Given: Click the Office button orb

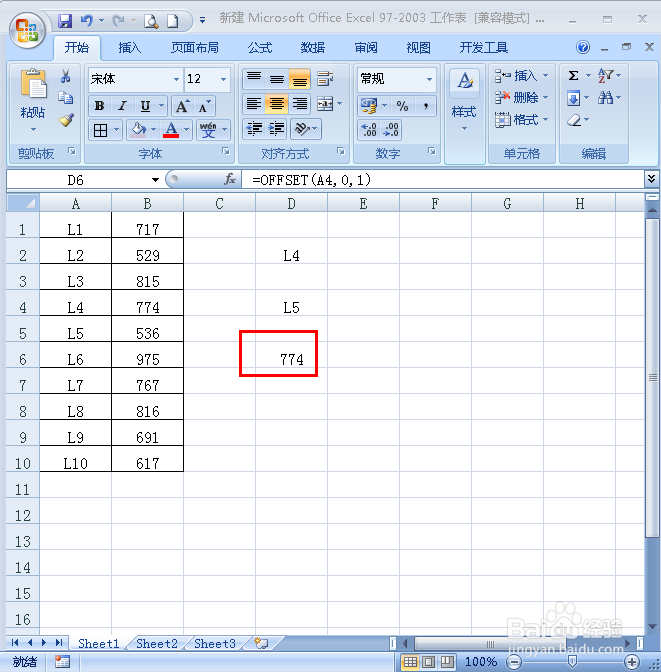Looking at the screenshot, I should click(27, 30).
